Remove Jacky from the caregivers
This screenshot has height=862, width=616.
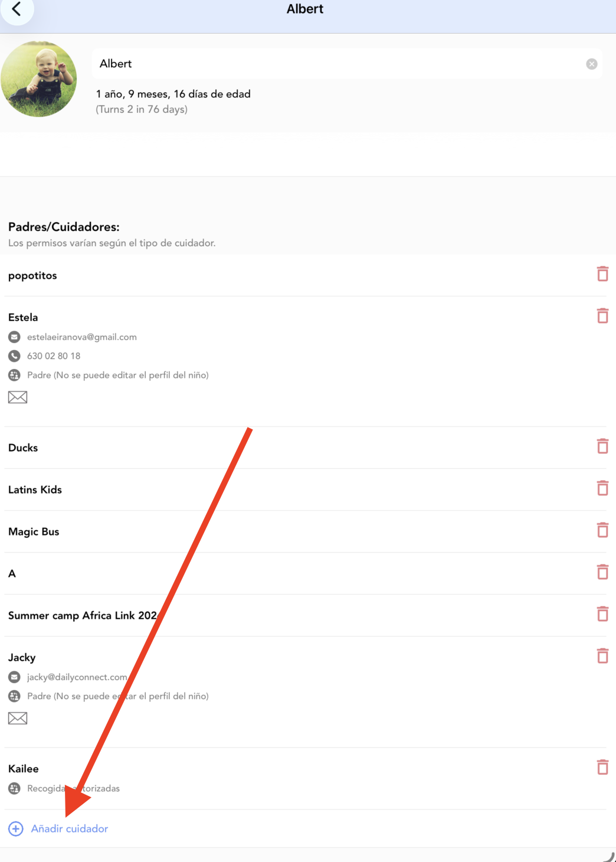(602, 656)
